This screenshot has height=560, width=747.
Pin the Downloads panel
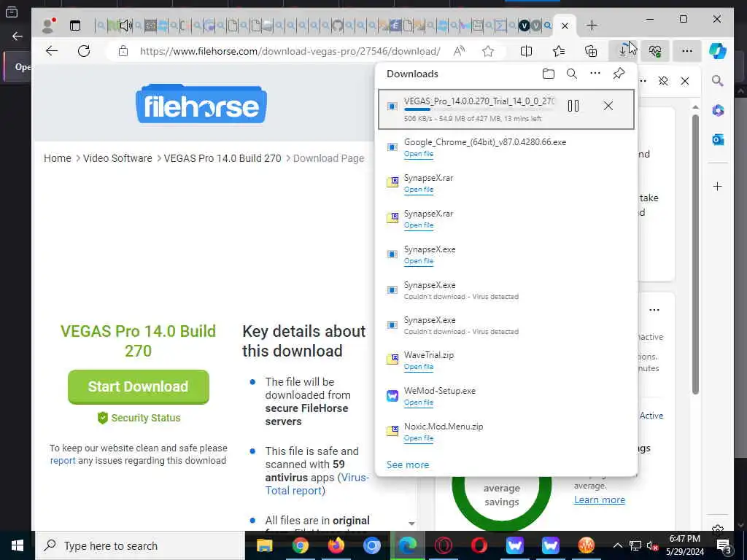coord(619,74)
